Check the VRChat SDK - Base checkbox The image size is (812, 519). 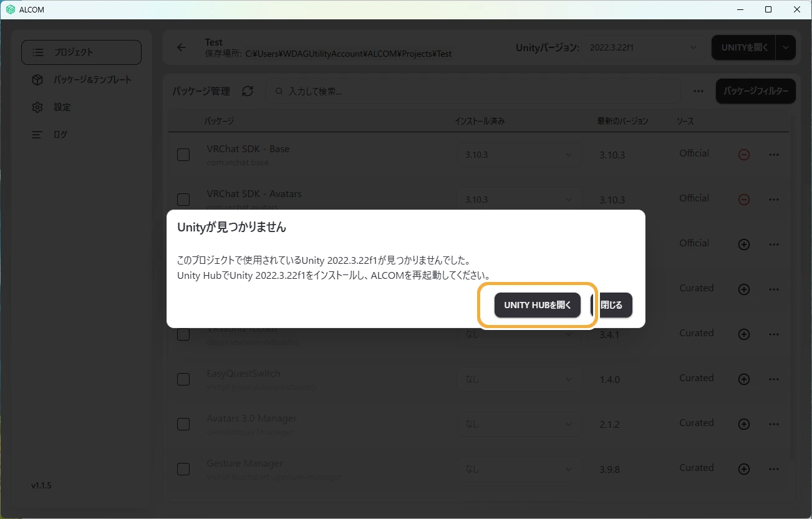coord(183,155)
